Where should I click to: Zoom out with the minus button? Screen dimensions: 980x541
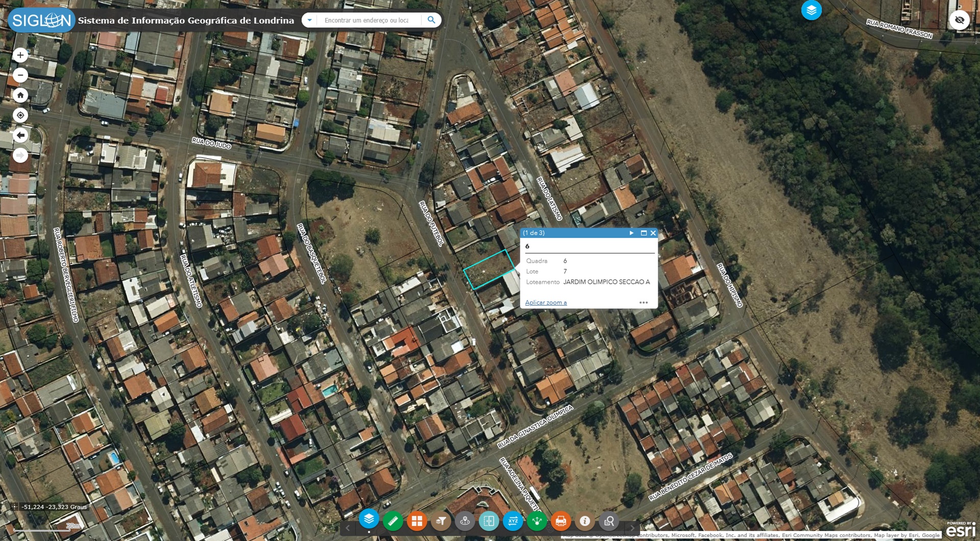coord(20,75)
